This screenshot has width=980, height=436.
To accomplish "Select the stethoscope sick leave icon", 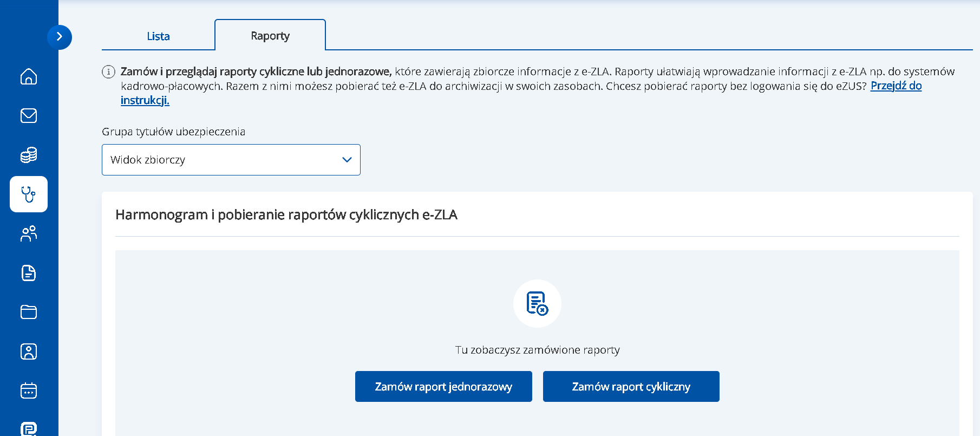I will 29,194.
